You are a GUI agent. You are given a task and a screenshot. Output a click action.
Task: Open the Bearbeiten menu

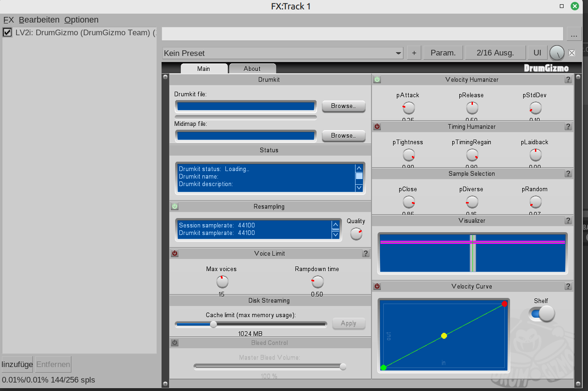39,20
